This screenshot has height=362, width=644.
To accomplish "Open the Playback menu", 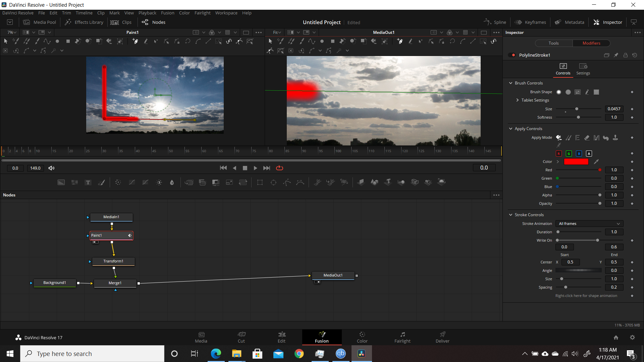I will coord(147,13).
